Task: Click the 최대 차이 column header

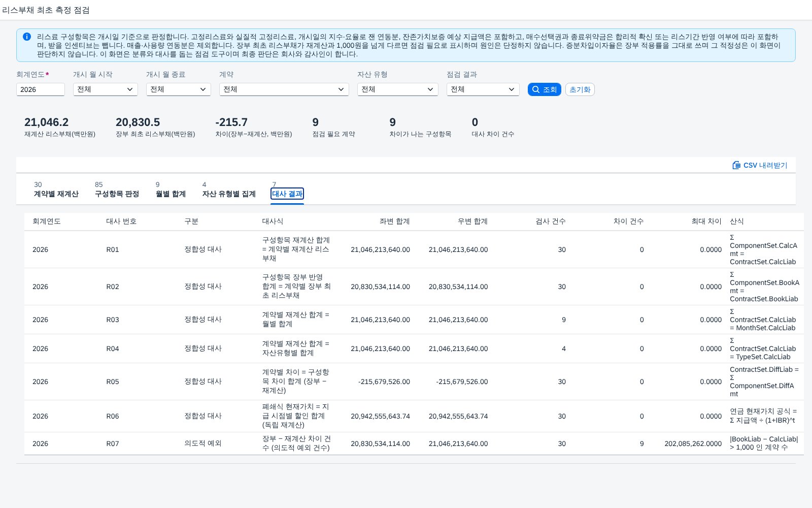Action: [706, 221]
